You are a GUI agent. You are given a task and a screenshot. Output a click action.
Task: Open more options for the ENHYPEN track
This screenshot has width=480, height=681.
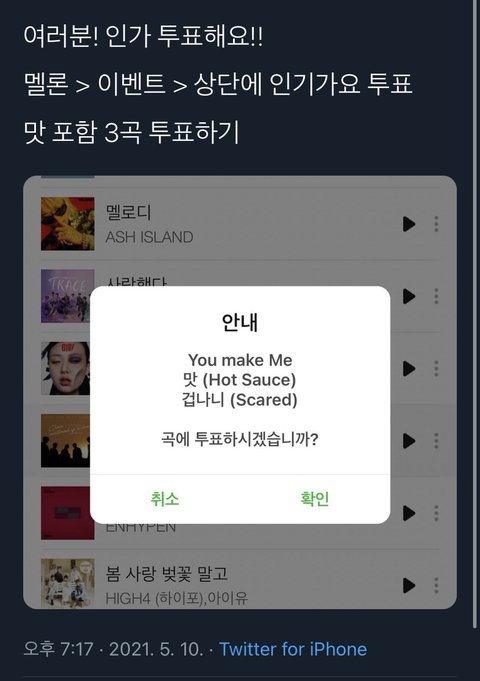coord(436,513)
